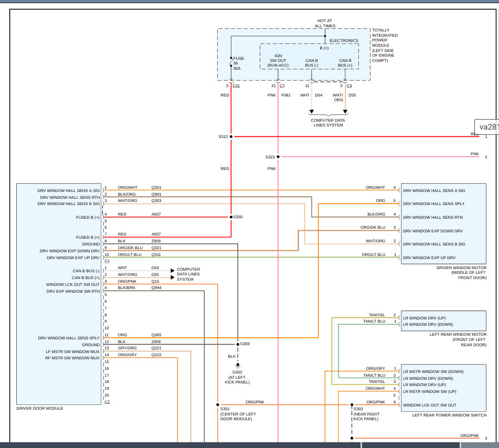Viewport: 499px width, 448px height.
Task: Click 'DRV EXP WINDOW SW RTN' pin label
Action: click(73, 291)
